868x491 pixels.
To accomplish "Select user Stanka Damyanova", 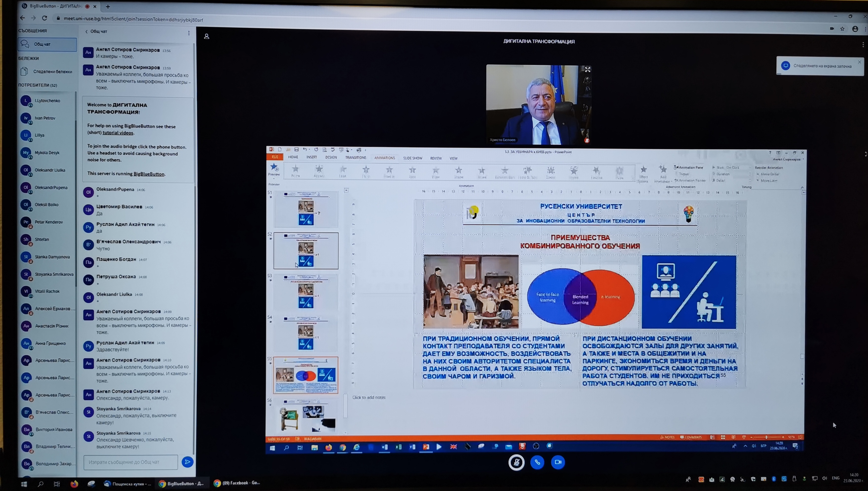I will (52, 257).
